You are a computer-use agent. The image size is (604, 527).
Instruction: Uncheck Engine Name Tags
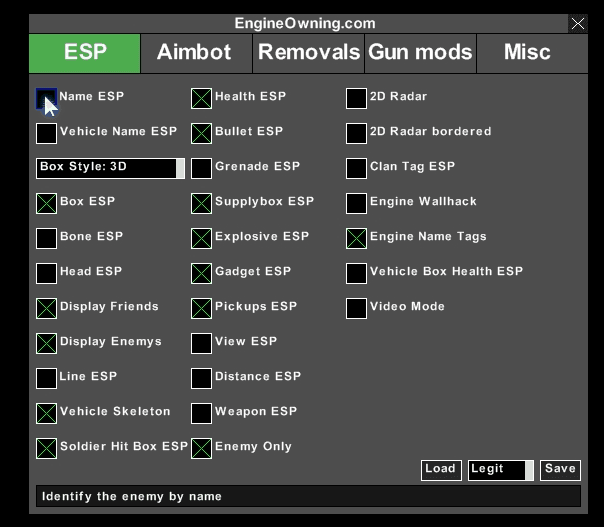click(357, 238)
